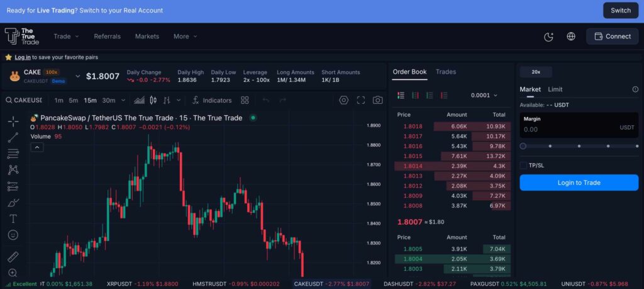
Task: Open more timeframes dropdown after 30m
Action: coord(123,100)
